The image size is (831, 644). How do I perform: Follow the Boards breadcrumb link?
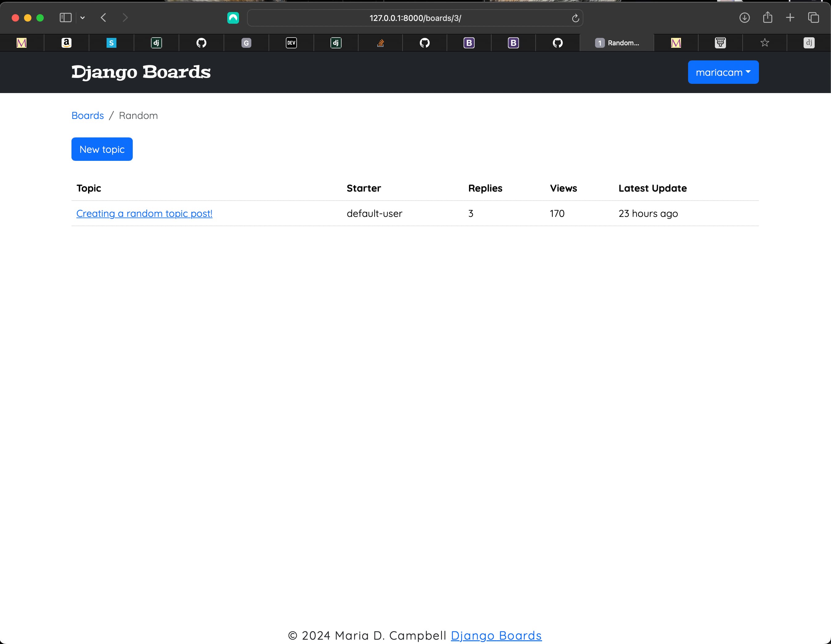tap(87, 115)
